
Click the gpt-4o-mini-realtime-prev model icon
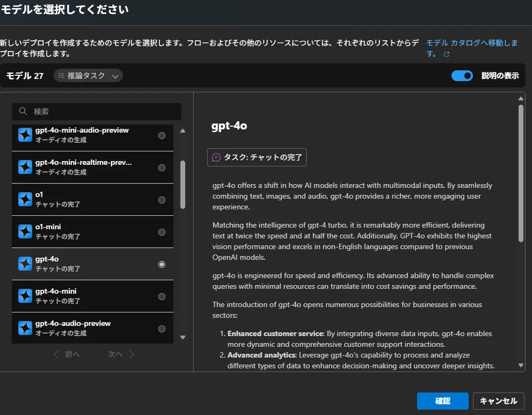25,168
